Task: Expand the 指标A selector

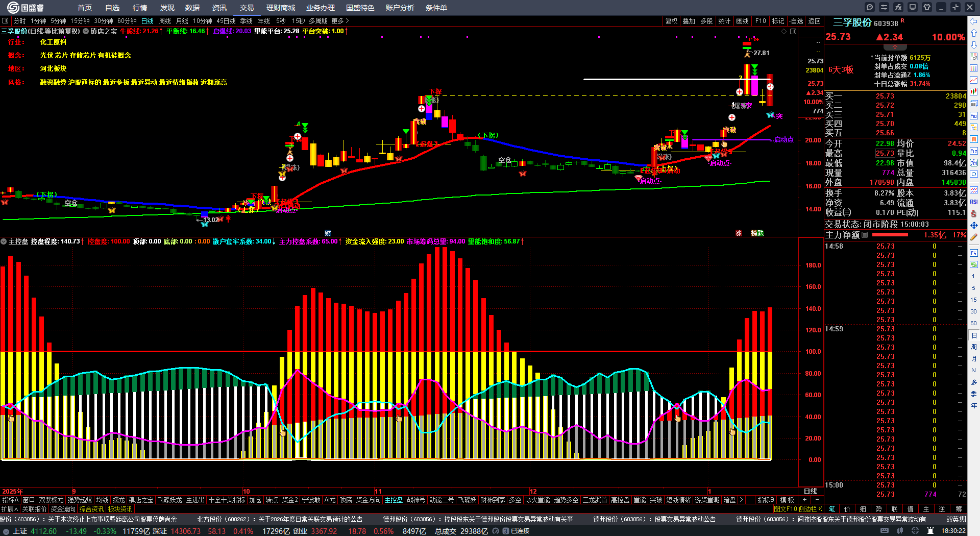Action: point(11,500)
